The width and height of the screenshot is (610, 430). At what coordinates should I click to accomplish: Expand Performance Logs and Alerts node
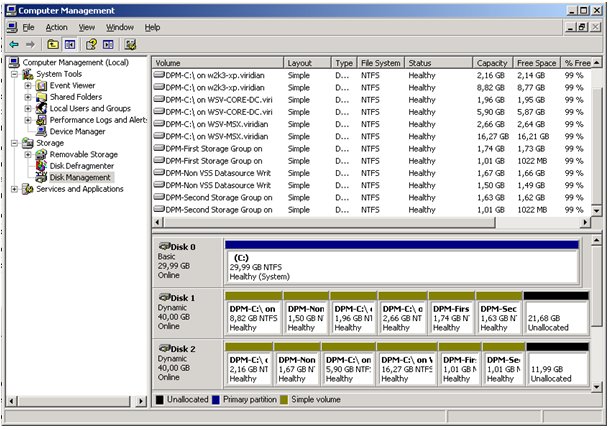click(x=28, y=120)
